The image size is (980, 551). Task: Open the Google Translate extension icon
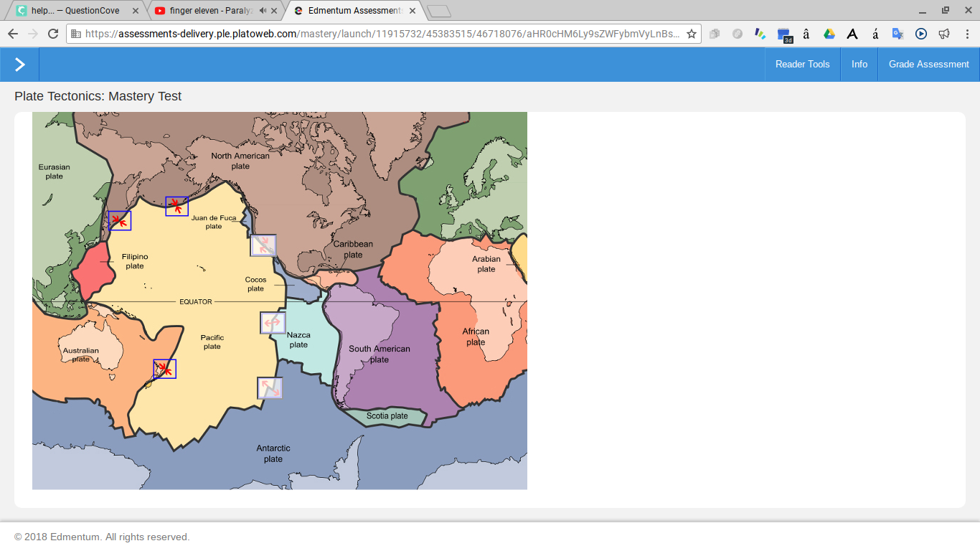coord(897,34)
